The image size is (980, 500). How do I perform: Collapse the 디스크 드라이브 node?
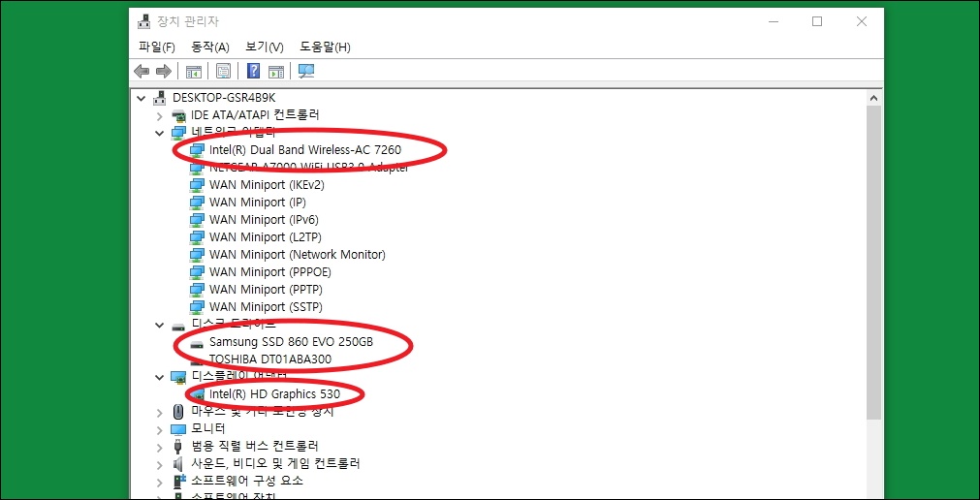coord(160,326)
